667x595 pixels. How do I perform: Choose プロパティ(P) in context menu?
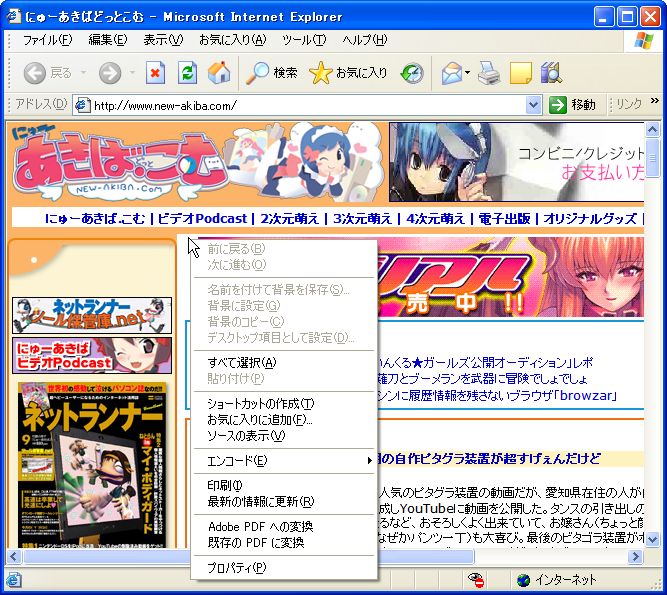284,568
